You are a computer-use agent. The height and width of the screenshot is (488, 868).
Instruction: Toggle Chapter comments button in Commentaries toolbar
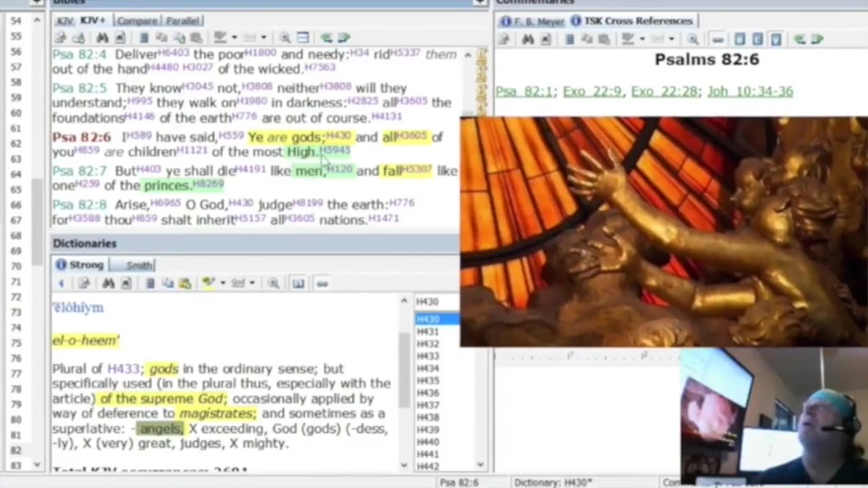click(757, 39)
